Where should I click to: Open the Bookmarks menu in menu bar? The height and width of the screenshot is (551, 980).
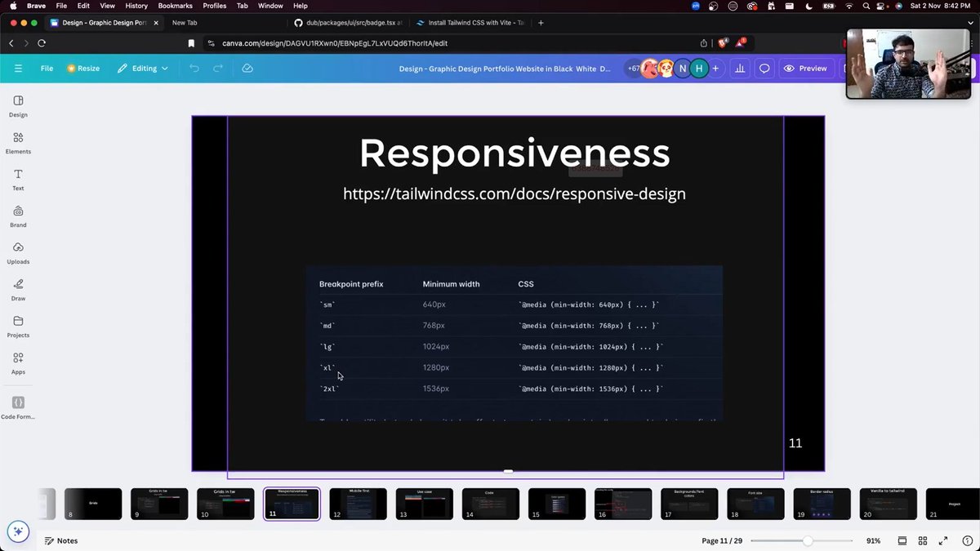[175, 6]
